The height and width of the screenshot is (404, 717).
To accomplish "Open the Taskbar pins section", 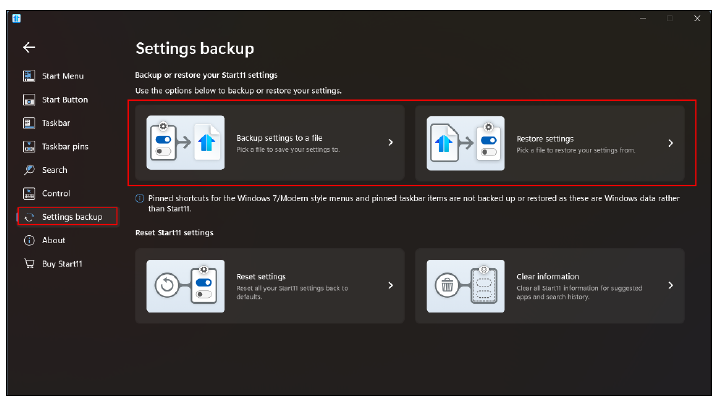I will click(65, 146).
